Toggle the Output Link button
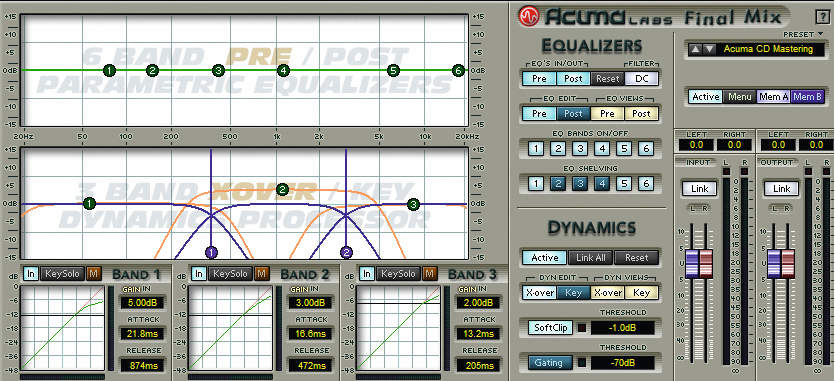 pyautogui.click(x=782, y=189)
